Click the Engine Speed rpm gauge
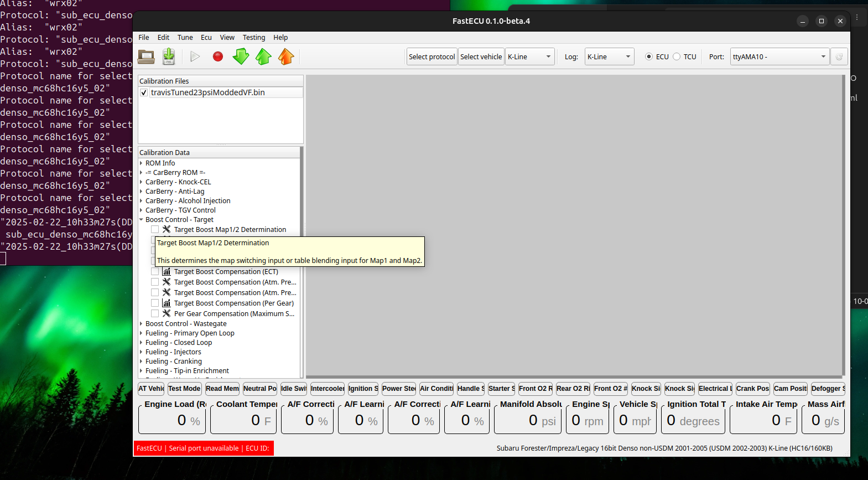 click(x=588, y=417)
